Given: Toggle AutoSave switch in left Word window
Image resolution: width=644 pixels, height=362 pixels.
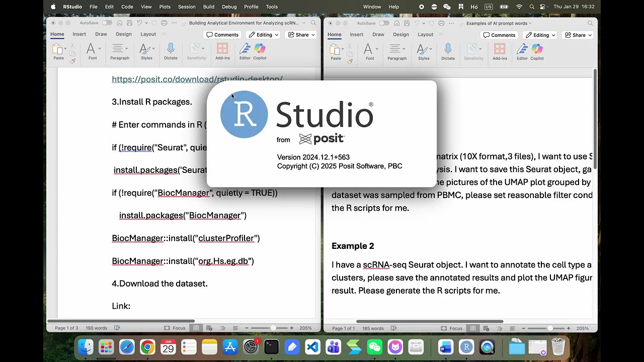Looking at the screenshot, I should point(107,23).
